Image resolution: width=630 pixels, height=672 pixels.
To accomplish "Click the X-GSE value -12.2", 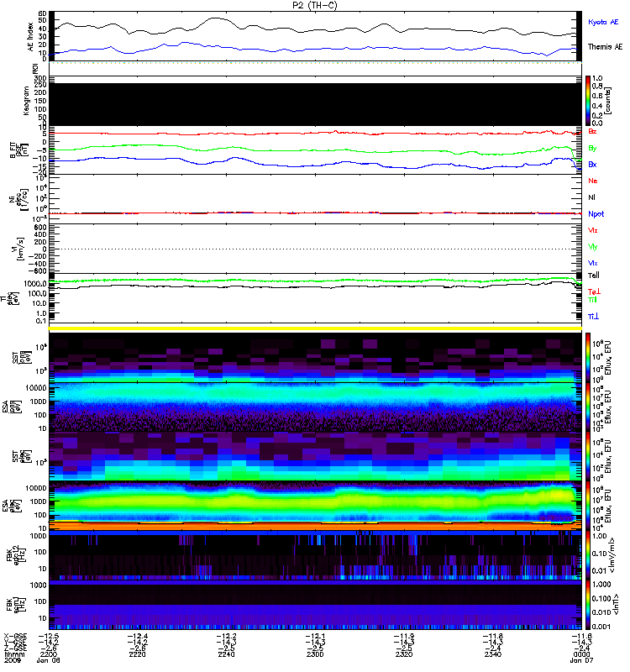I will point(226,636).
